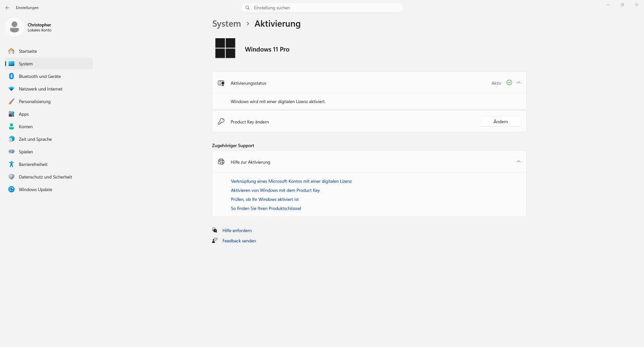Restore down the Einstellungen window
The image size is (644, 347).
(x=622, y=5)
